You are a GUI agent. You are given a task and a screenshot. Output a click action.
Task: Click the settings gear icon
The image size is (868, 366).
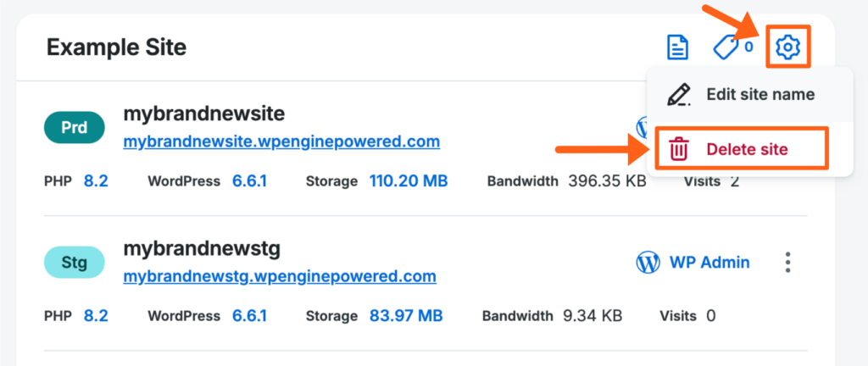click(x=788, y=47)
